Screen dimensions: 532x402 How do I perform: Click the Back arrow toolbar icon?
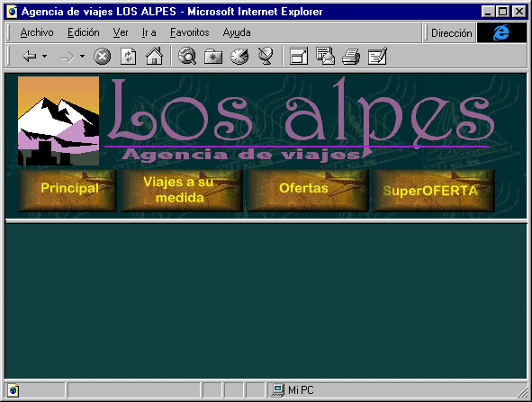point(29,57)
